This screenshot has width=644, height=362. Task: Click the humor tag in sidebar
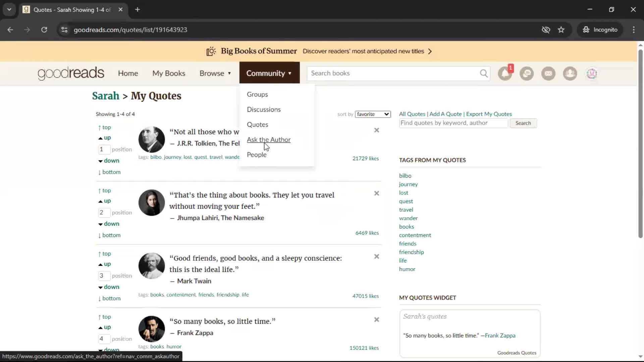(407, 269)
